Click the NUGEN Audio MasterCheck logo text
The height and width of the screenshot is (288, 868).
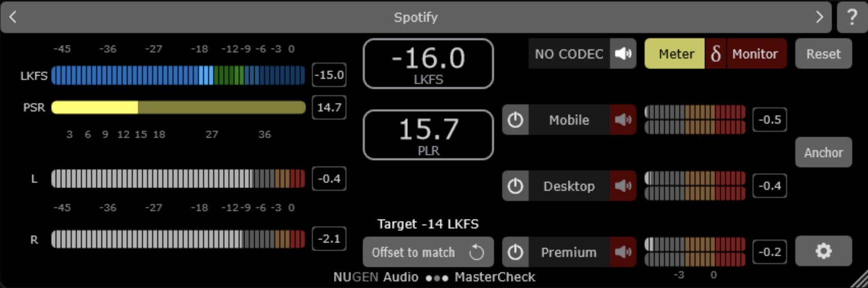(434, 277)
